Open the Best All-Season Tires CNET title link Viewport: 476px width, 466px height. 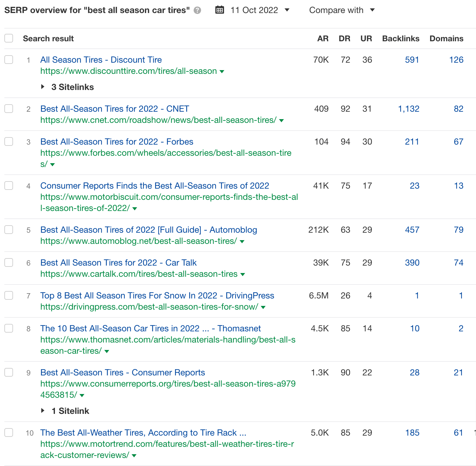click(x=115, y=109)
